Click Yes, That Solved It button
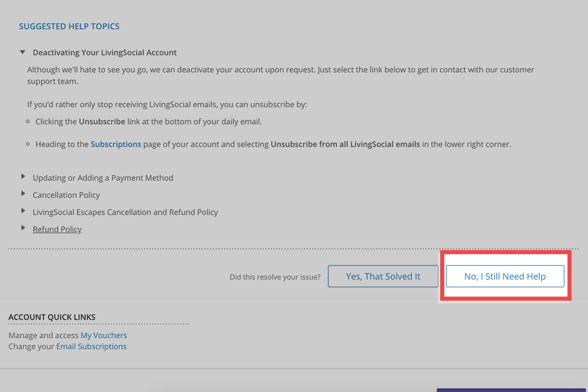The image size is (588, 392). [x=383, y=276]
